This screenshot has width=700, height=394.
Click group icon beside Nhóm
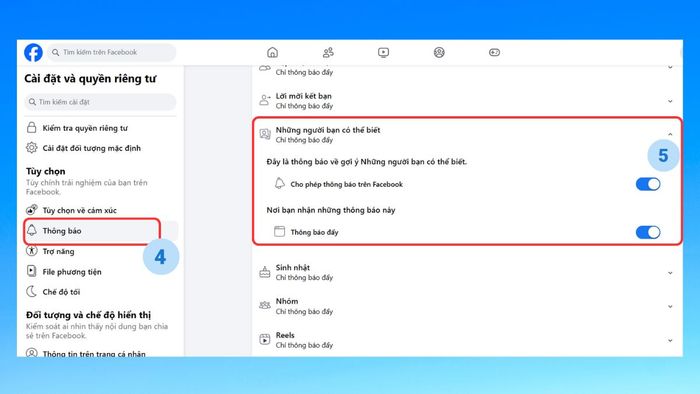click(x=265, y=306)
